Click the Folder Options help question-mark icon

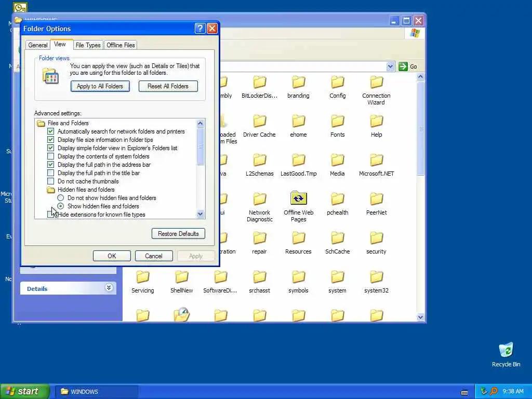click(x=200, y=29)
